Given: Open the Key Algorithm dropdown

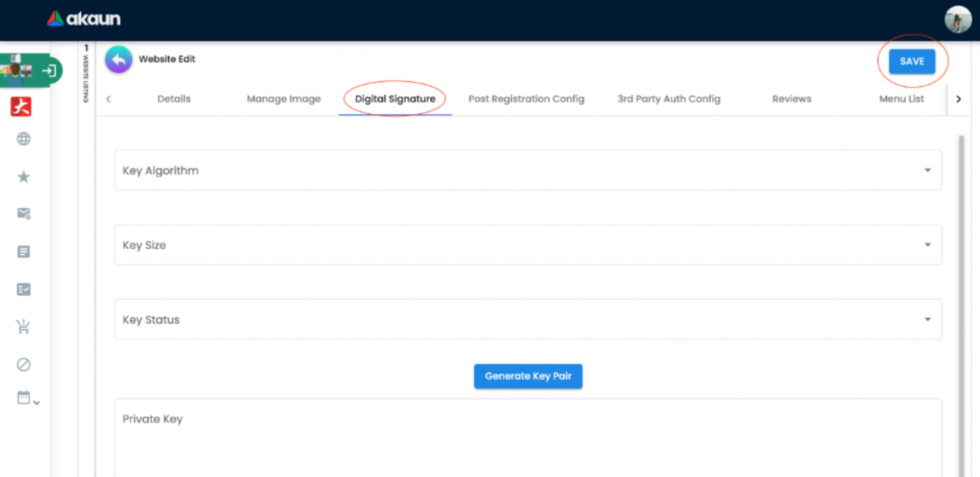Looking at the screenshot, I should click(x=528, y=170).
